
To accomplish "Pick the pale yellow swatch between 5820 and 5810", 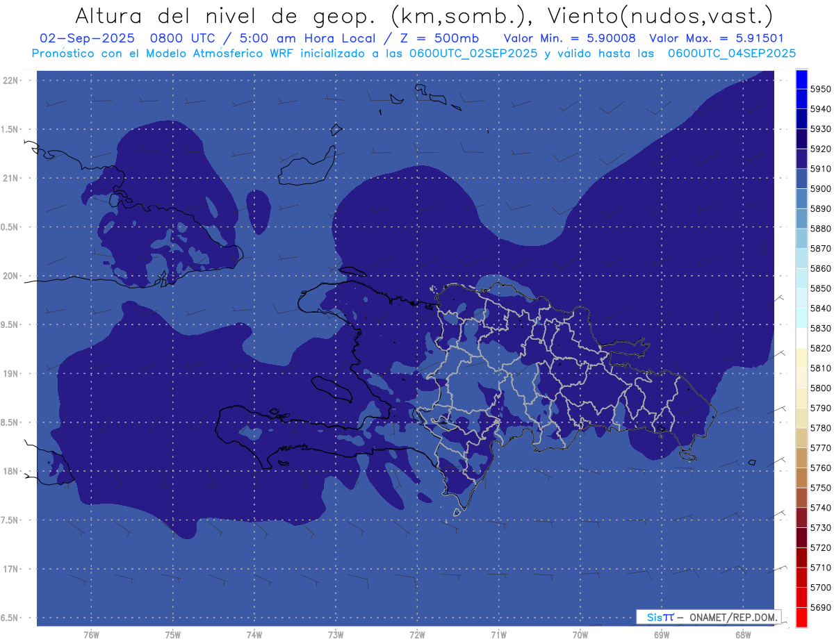I will click(801, 358).
